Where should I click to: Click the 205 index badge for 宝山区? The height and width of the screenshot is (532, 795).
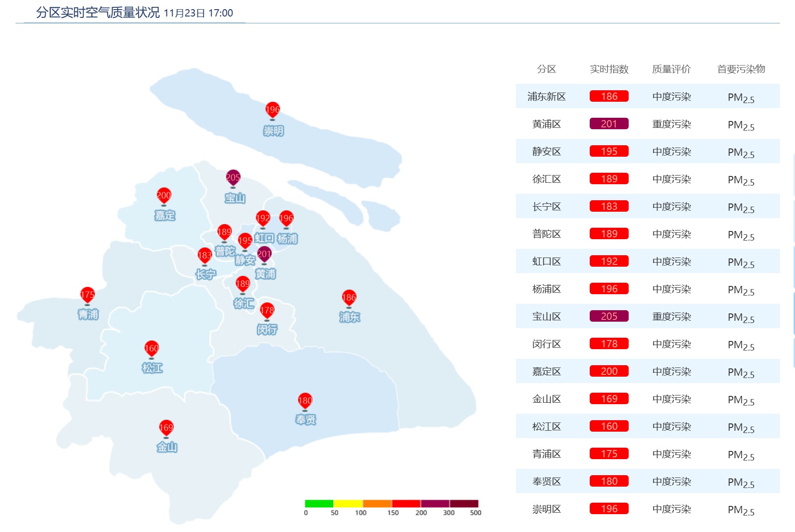coord(609,316)
